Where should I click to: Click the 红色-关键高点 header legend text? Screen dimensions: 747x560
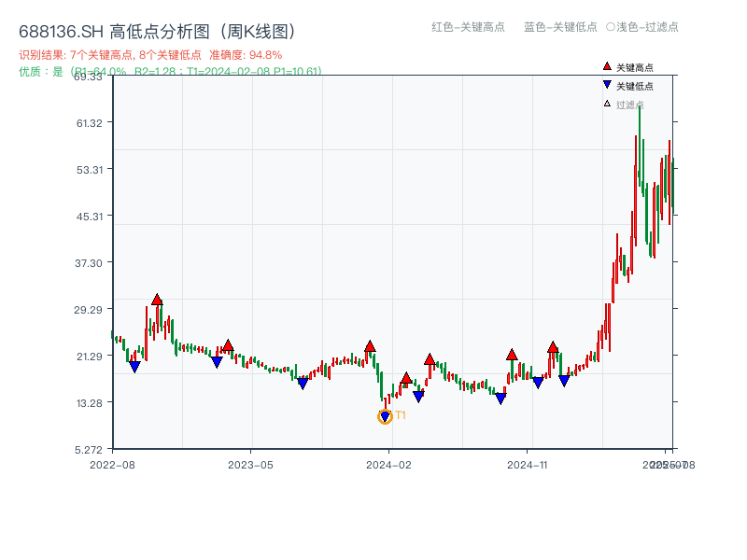[468, 27]
